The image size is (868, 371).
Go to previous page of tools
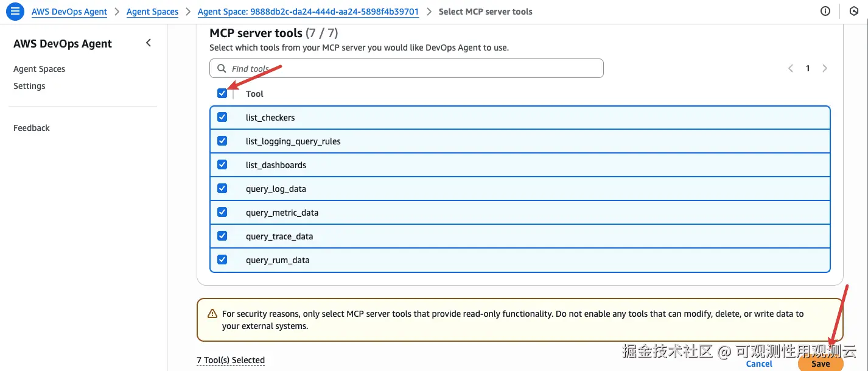click(791, 68)
